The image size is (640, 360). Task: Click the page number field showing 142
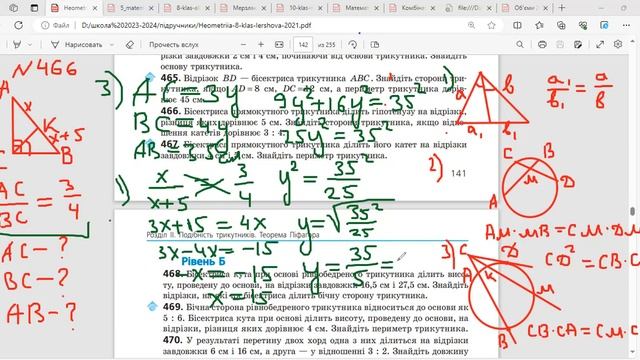[303, 44]
